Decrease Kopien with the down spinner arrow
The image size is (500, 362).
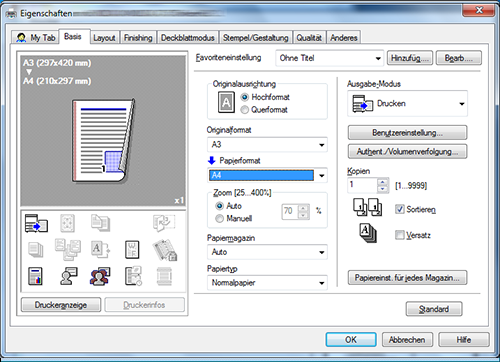click(383, 189)
